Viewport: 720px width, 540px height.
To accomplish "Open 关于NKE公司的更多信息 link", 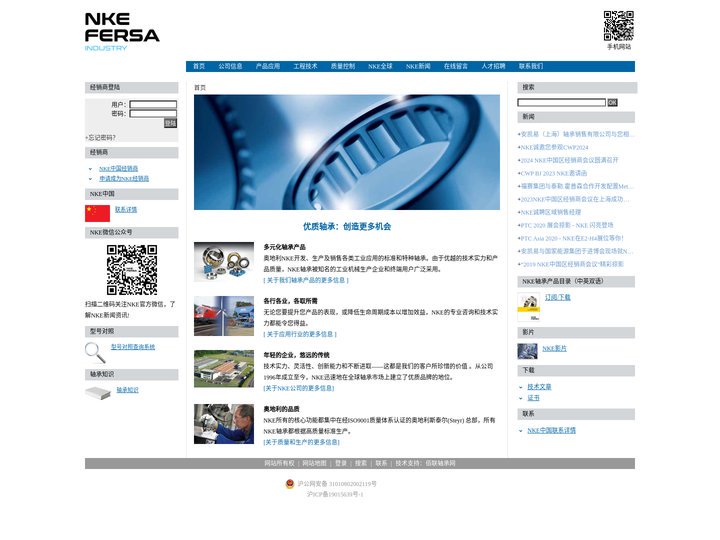I will click(298, 388).
